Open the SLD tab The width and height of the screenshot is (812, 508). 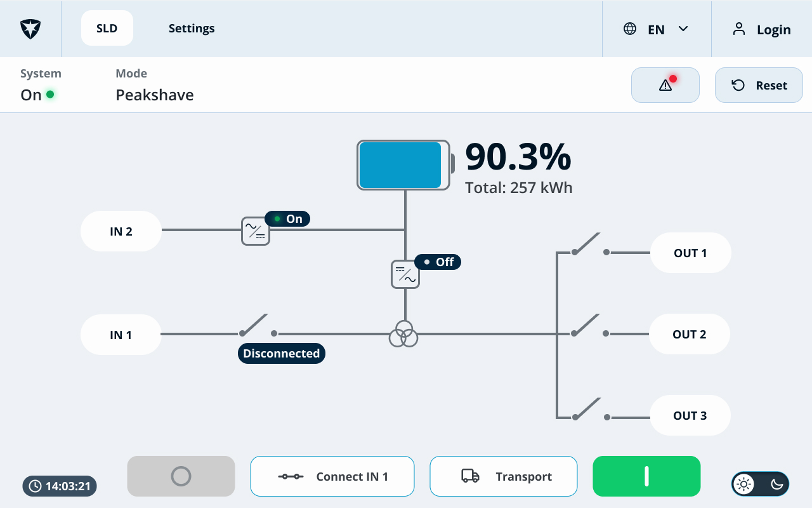coord(107,28)
